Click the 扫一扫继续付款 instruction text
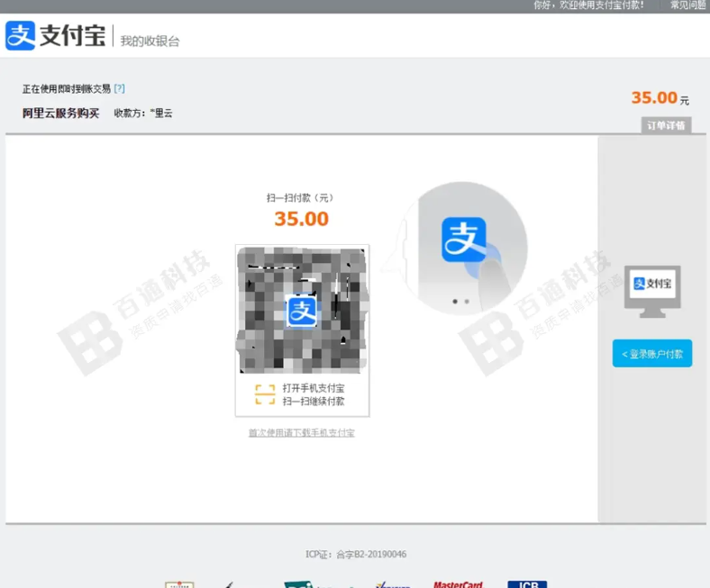 click(314, 402)
